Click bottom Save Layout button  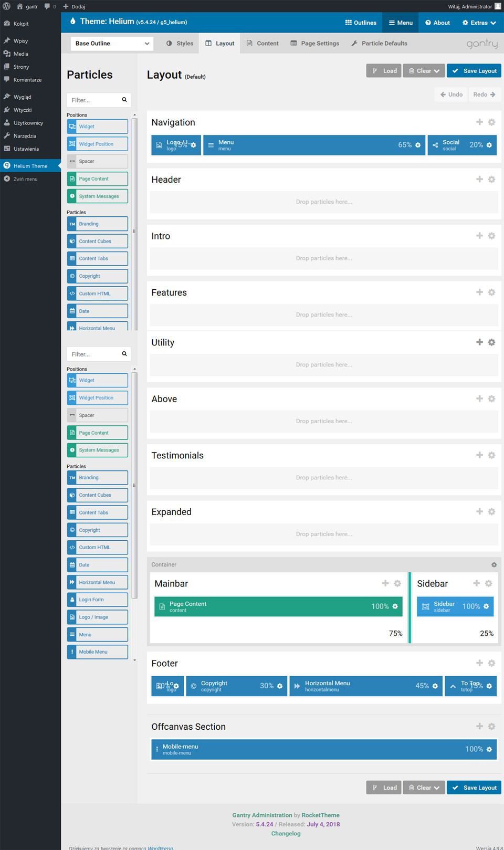tap(474, 788)
